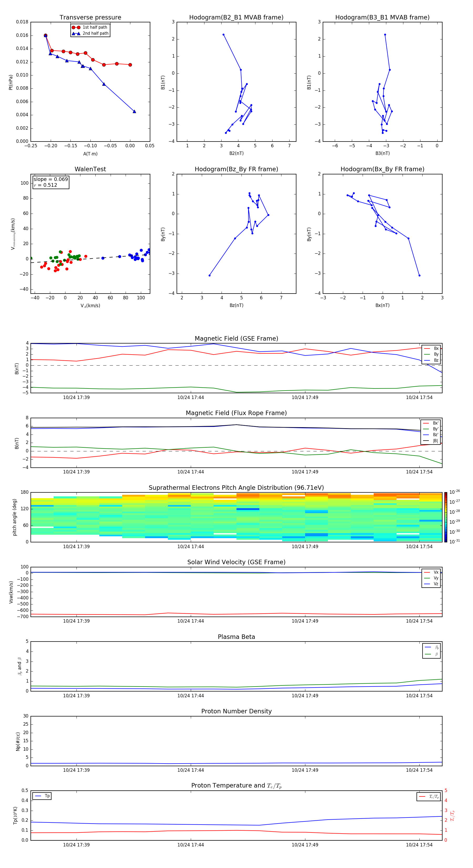Select the "slope = 0.069" annotation
473x868 pixels.
pyautogui.click(x=51, y=179)
